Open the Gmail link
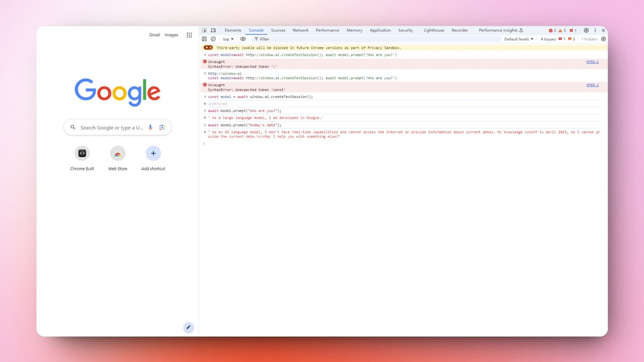 [155, 35]
